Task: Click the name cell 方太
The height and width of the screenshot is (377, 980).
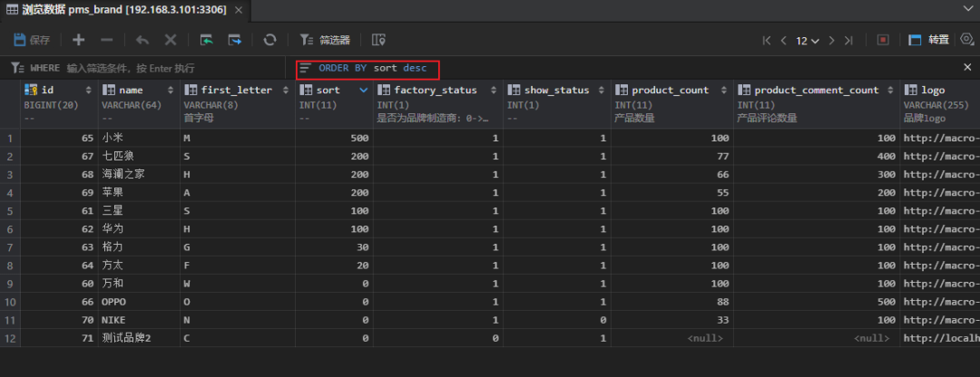Action: [x=141, y=266]
